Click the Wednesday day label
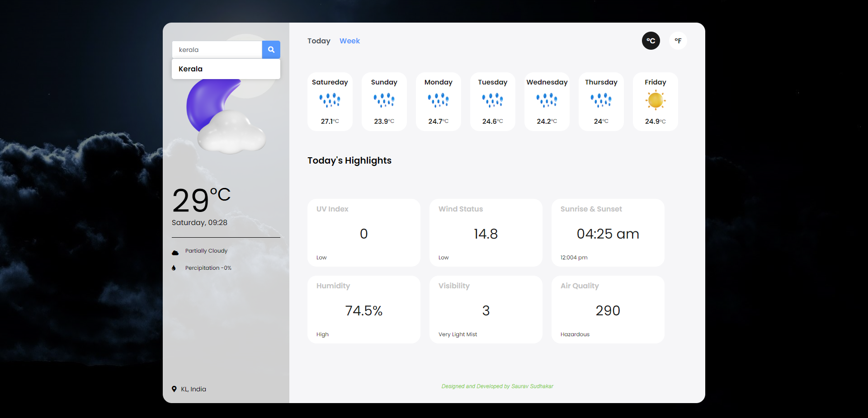The height and width of the screenshot is (418, 868). click(x=547, y=82)
